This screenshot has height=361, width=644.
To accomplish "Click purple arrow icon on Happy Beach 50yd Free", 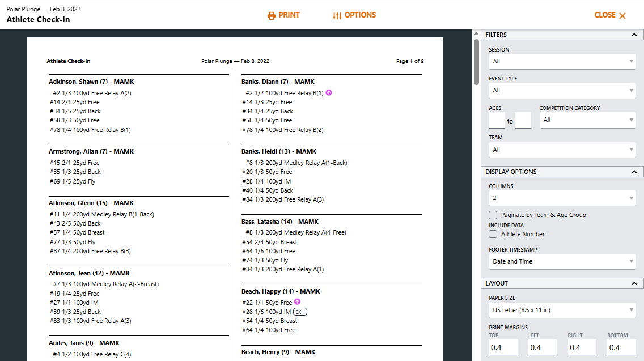I will (x=298, y=302).
